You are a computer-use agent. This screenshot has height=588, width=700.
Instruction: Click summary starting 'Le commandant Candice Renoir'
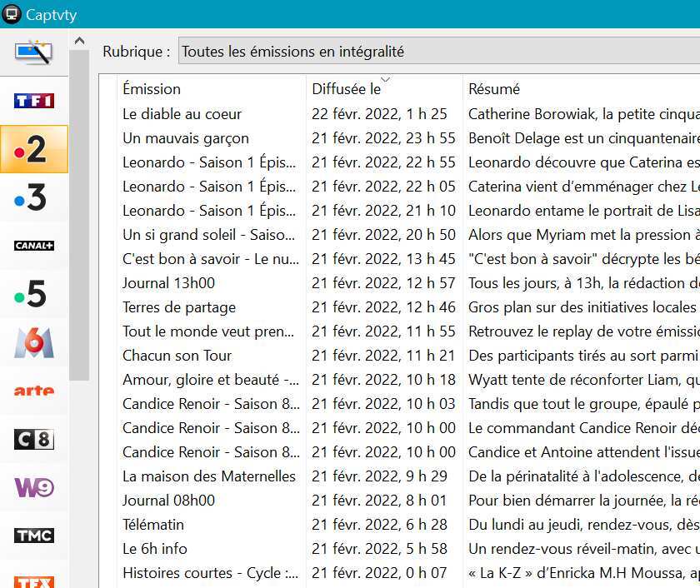pyautogui.click(x=584, y=428)
